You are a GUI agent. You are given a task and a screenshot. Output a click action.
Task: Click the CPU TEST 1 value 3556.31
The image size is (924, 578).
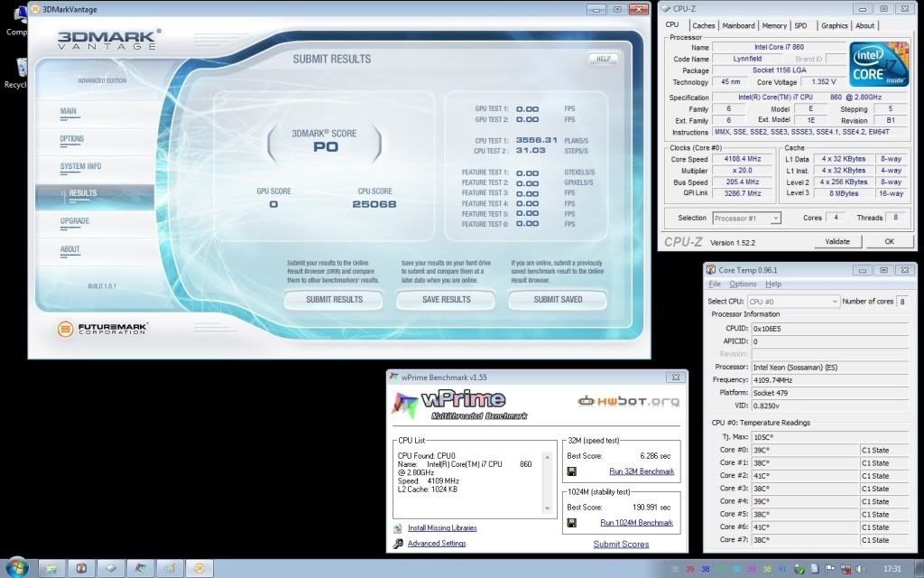click(536, 140)
